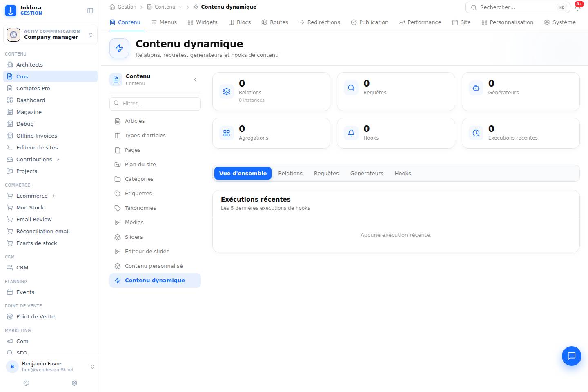Focus the Filtrer input field
Viewport: 588px width, 392px height.
[155, 104]
